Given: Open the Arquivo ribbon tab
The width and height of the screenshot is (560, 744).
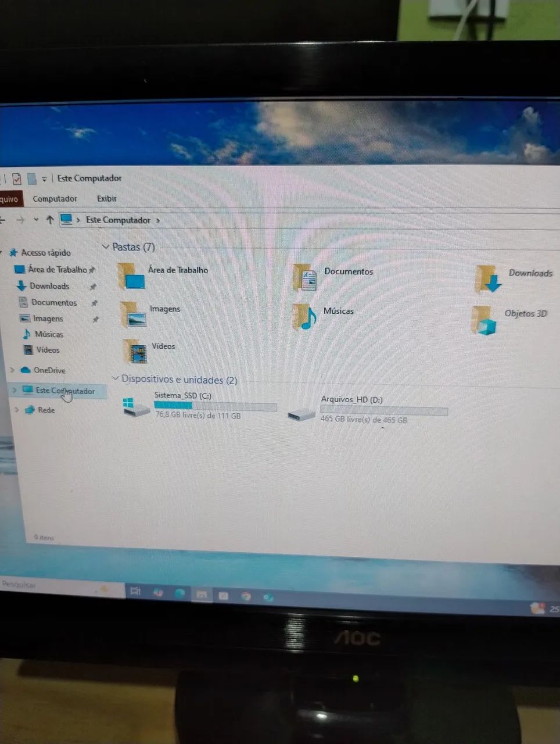Looking at the screenshot, I should point(10,199).
